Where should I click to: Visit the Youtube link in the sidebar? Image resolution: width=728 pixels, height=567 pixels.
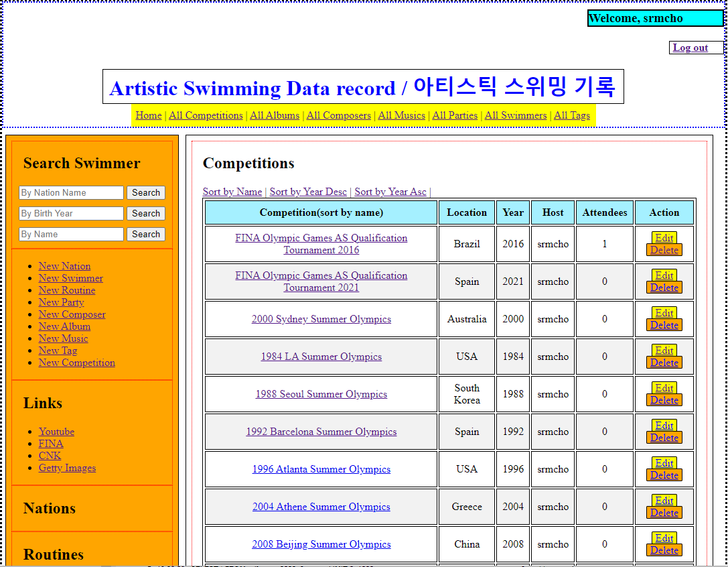tap(56, 432)
